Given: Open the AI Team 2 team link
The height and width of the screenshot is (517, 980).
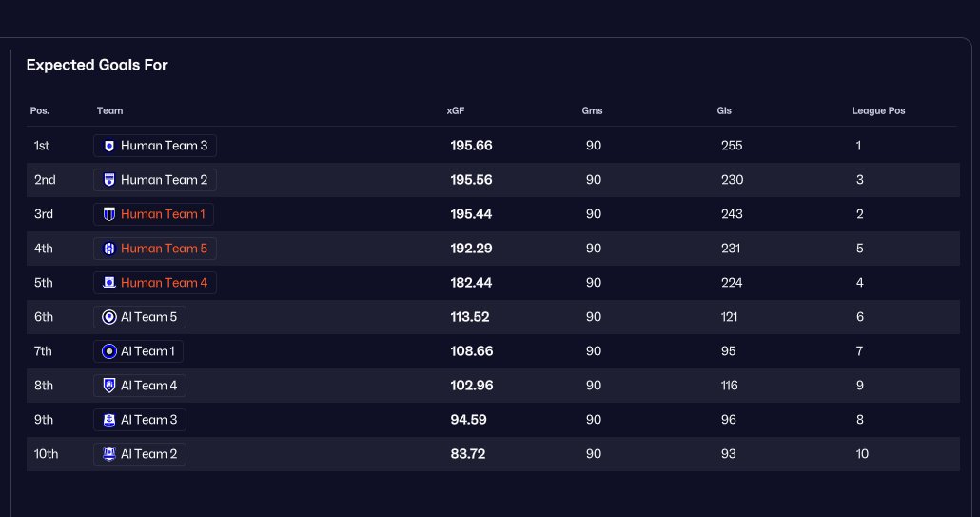Looking at the screenshot, I should [x=148, y=454].
